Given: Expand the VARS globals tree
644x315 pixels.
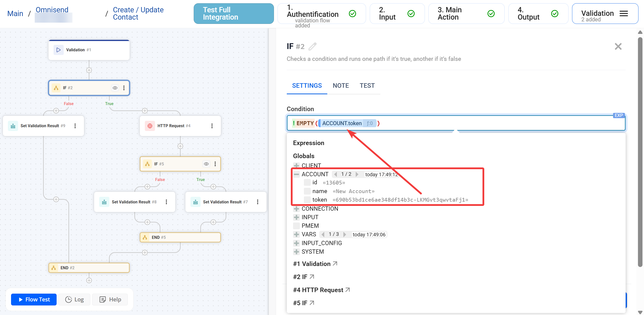Looking at the screenshot, I should (x=296, y=234).
